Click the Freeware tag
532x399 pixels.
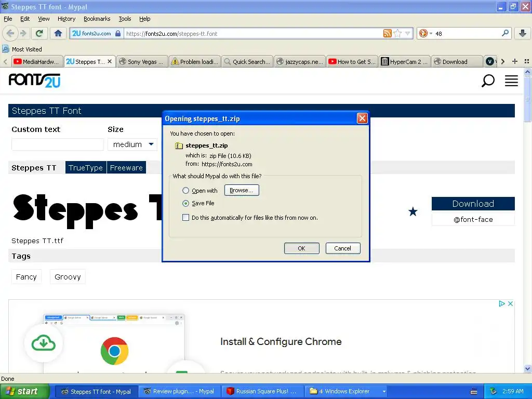click(x=126, y=168)
